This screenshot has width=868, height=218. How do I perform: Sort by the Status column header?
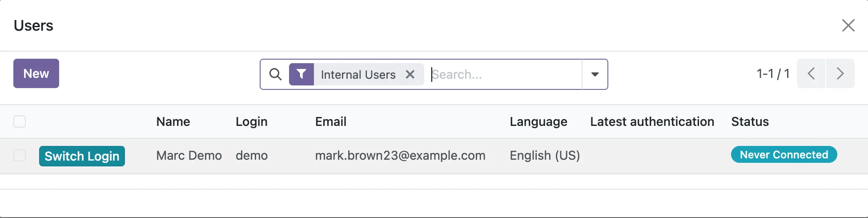[x=750, y=121]
